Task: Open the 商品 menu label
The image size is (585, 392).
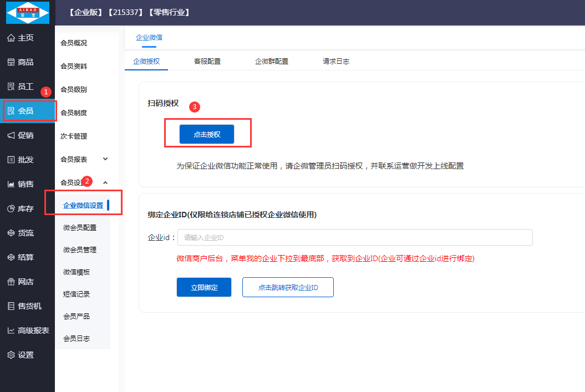Action: (26, 62)
